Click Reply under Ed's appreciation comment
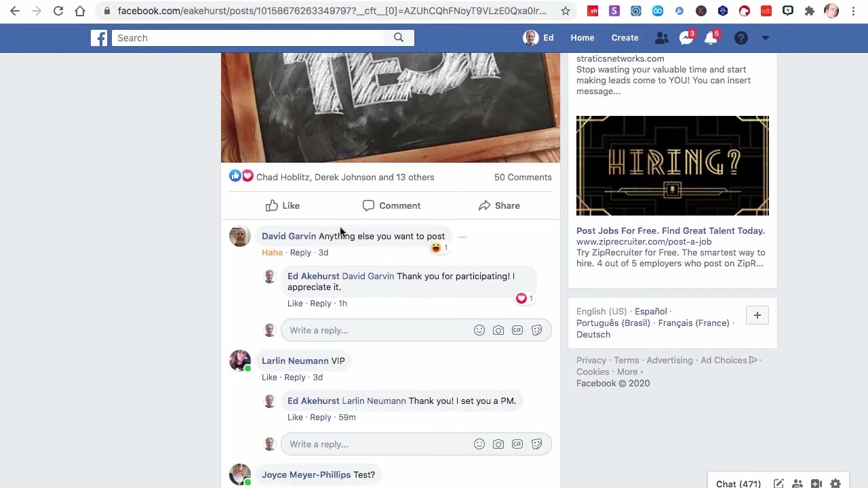This screenshot has width=868, height=488. [x=320, y=303]
